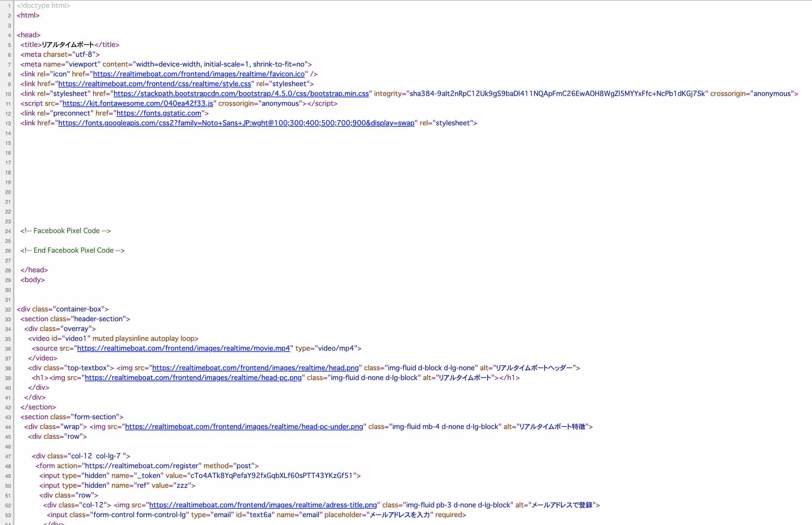Click the title text リアルタイムボート

[68, 45]
